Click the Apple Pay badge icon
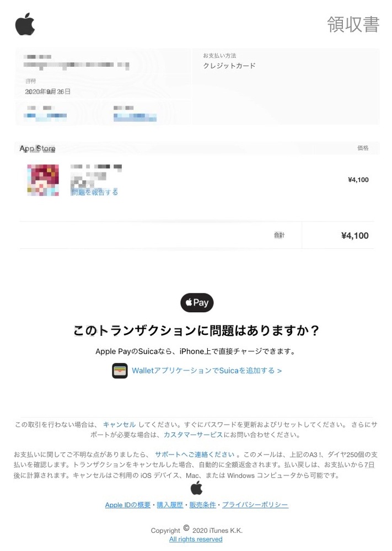Screen dimensions: 392x551 [197, 303]
